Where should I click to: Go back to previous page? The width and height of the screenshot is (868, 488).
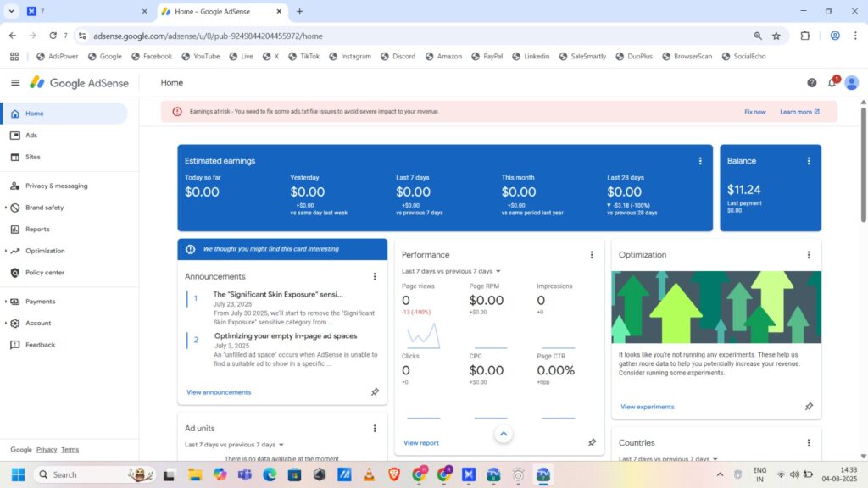click(12, 36)
